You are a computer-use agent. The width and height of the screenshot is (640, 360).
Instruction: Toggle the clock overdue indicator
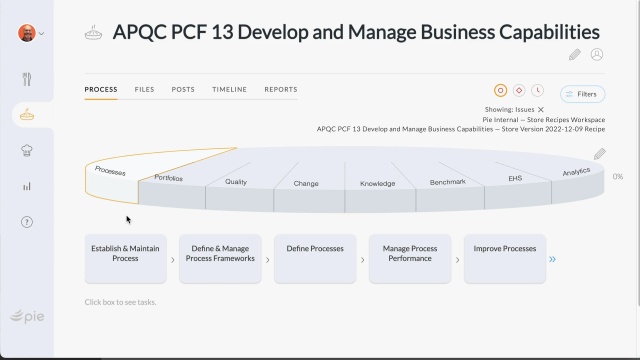click(x=538, y=90)
